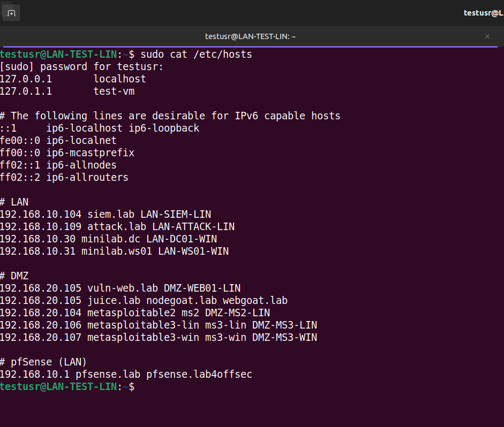Click the 'sudo cat /etc/hosts' command text

pyautogui.click(x=196, y=54)
